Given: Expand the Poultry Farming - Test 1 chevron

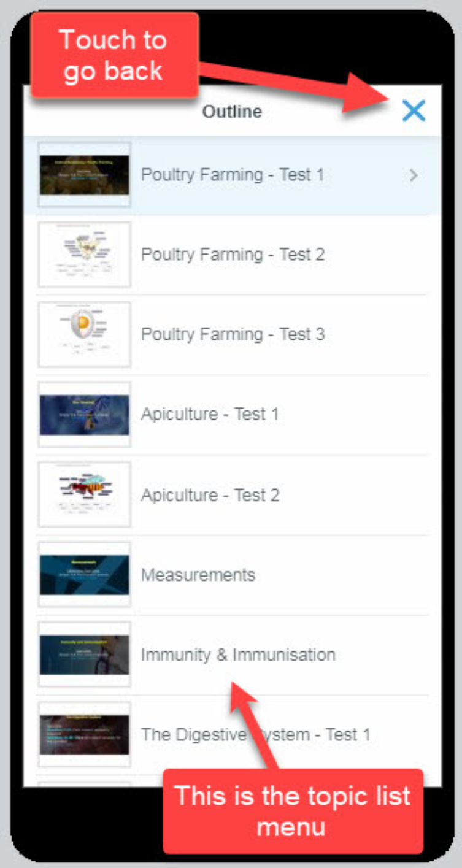Looking at the screenshot, I should pos(414,175).
